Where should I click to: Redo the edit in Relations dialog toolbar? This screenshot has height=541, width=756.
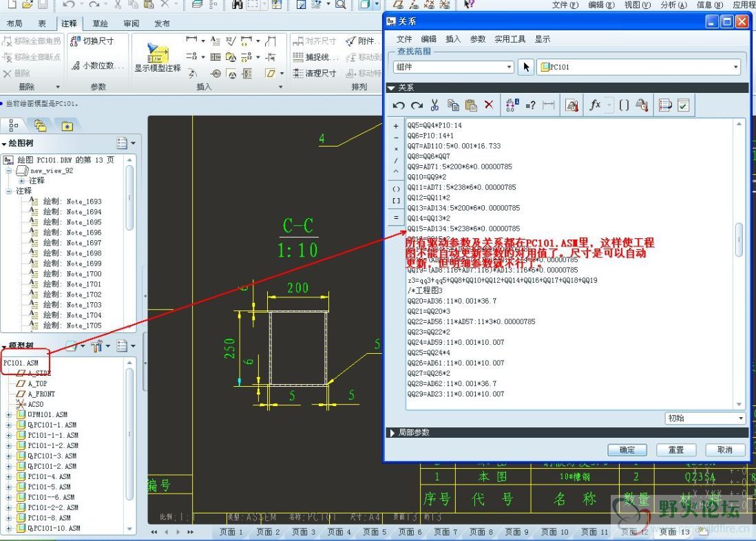coord(417,105)
